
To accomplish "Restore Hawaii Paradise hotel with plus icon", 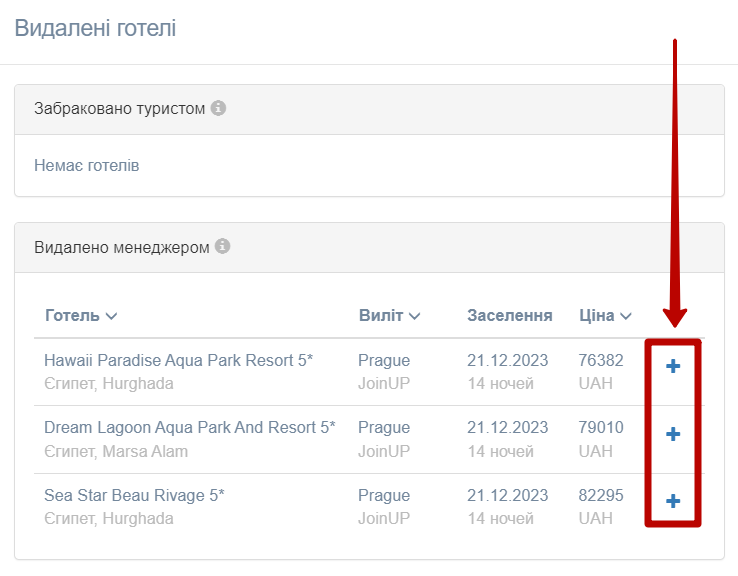I will click(x=673, y=366).
